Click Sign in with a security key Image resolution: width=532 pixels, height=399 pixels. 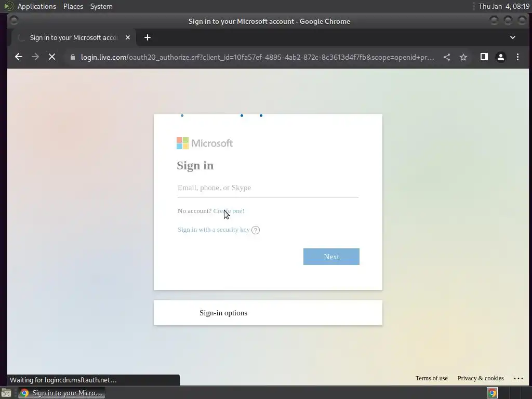pyautogui.click(x=214, y=230)
